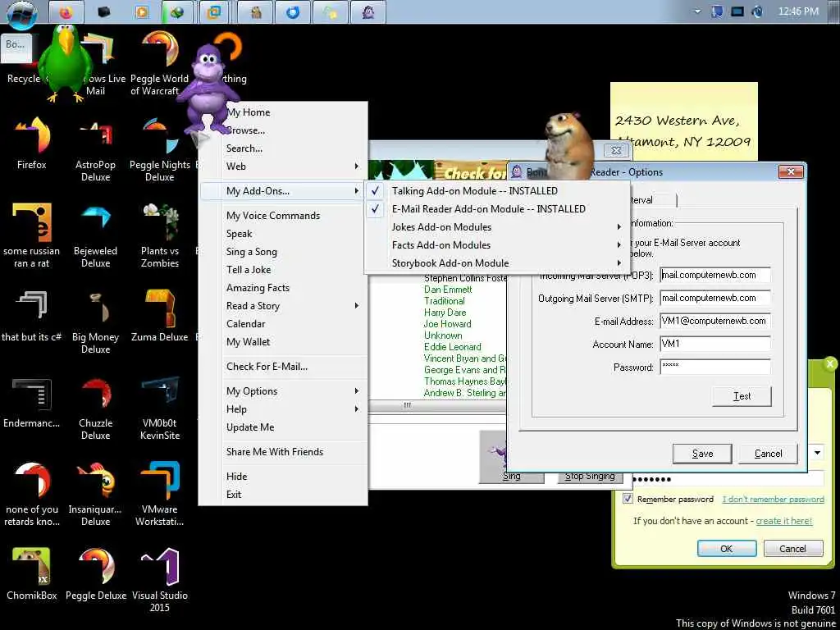Select the VMware Workstation desktop icon

point(160,495)
